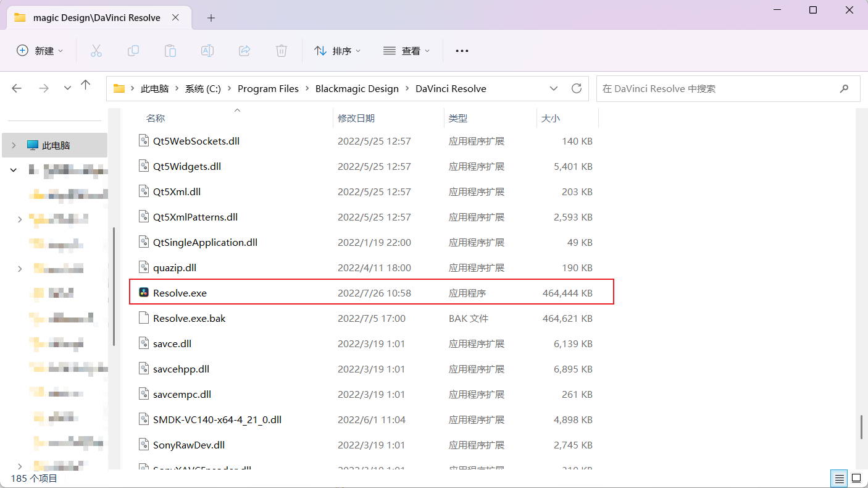Open the 排序 (Sort) dropdown menu
This screenshot has height=488, width=868.
[x=337, y=51]
